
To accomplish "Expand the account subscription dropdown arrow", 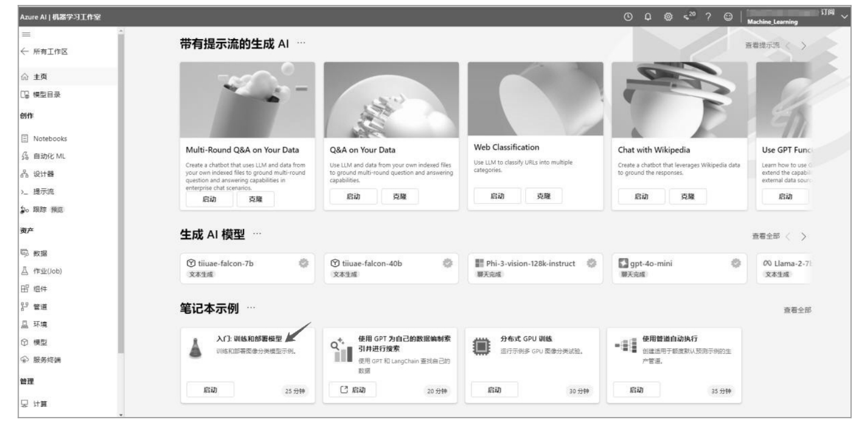I will pyautogui.click(x=845, y=17).
